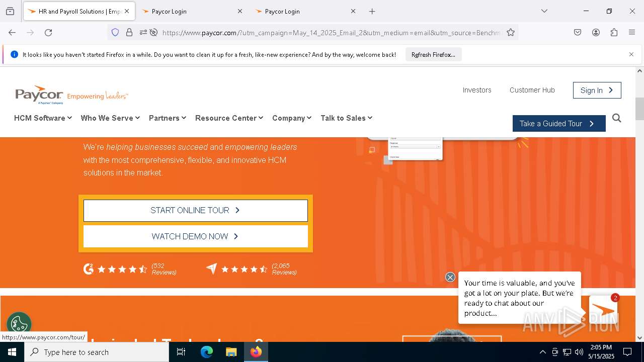Close the chat popup message
Viewport: 644px width, 362px height.
[450, 277]
